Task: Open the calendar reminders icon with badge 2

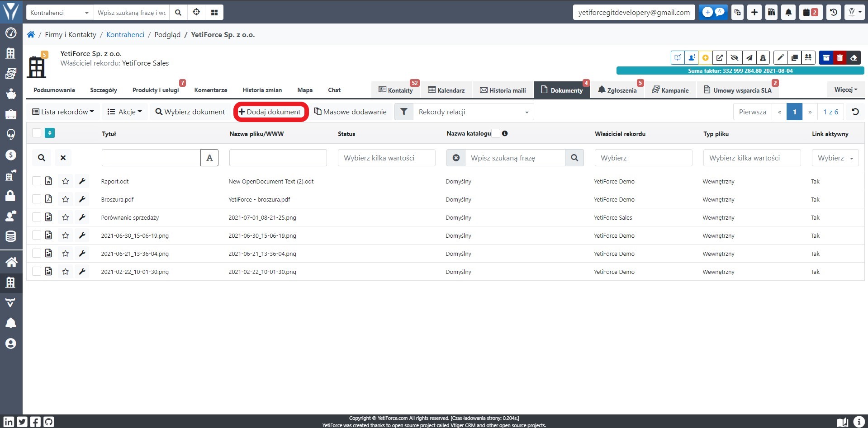Action: pyautogui.click(x=811, y=13)
